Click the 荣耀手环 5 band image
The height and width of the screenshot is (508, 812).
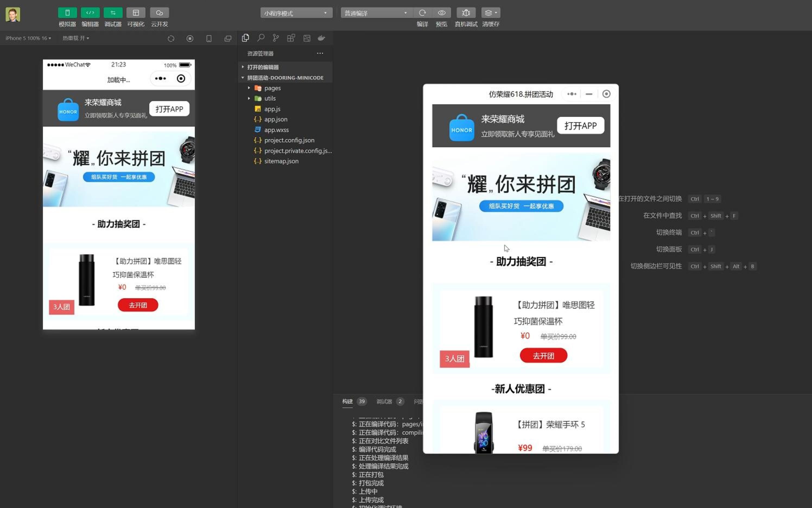click(484, 432)
